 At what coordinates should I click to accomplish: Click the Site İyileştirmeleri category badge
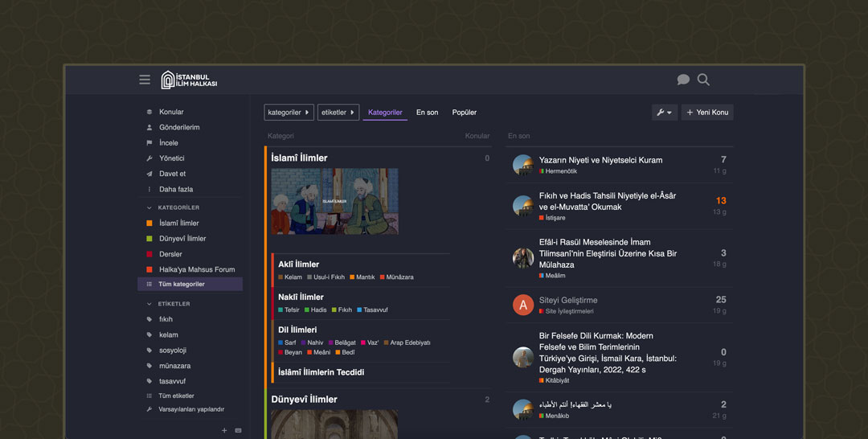tap(567, 311)
